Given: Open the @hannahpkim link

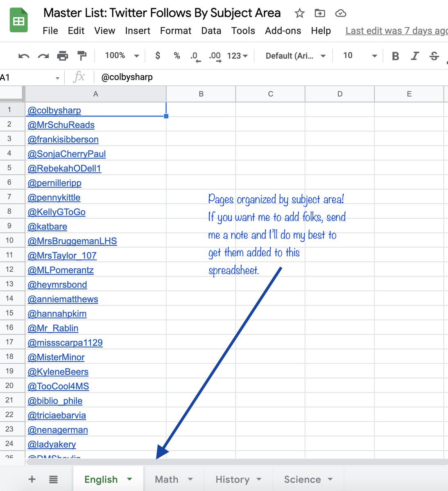Looking at the screenshot, I should tap(57, 313).
